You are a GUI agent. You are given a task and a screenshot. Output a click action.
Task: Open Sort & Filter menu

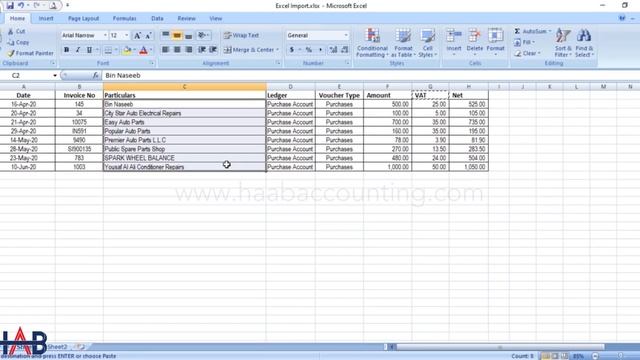coord(563,43)
